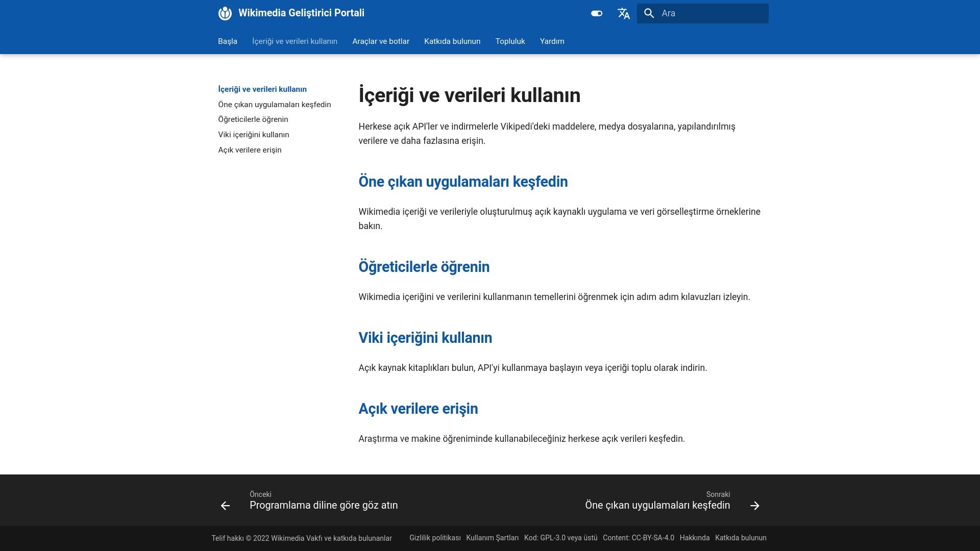Click the main page title İçeriği ve verileri kullanın
The height and width of the screenshot is (551, 980).
click(470, 95)
